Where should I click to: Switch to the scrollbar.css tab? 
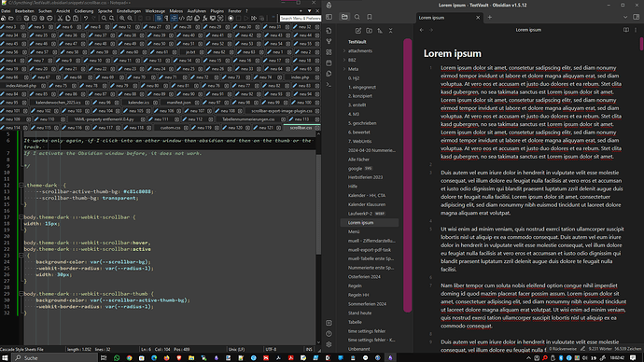[301, 128]
